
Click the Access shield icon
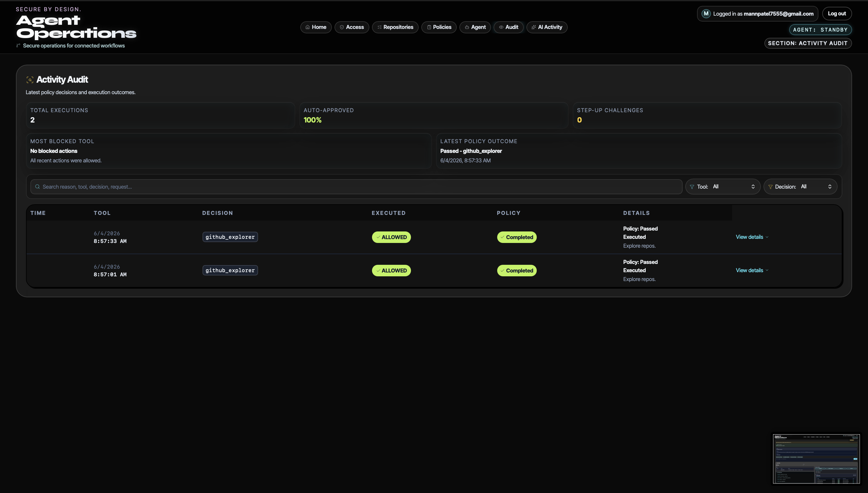(x=342, y=27)
